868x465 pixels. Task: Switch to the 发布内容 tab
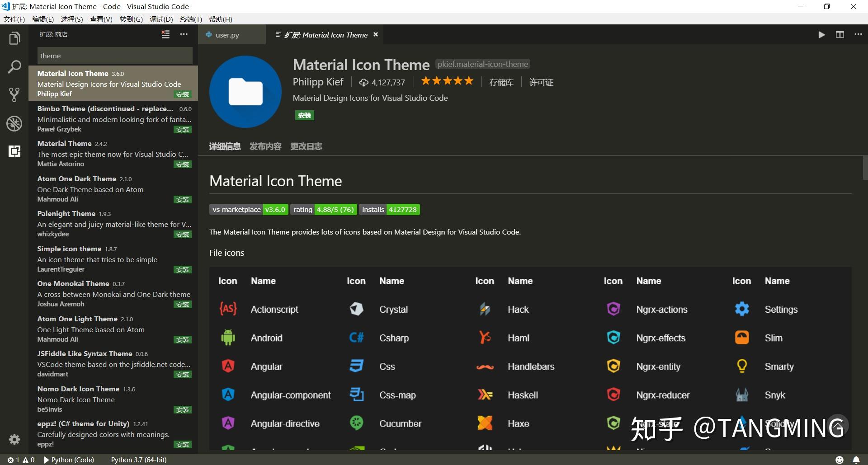pyautogui.click(x=265, y=146)
